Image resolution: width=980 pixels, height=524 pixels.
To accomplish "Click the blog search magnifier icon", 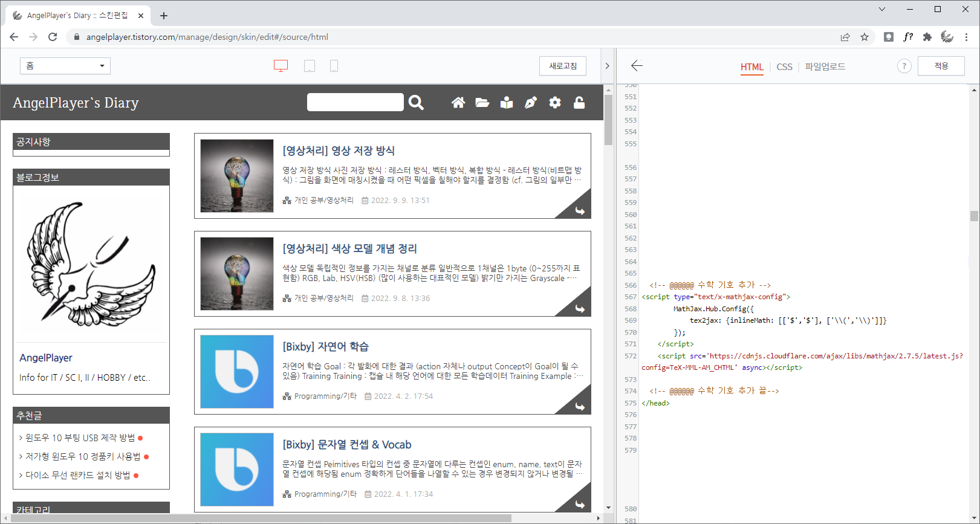I will (416, 102).
